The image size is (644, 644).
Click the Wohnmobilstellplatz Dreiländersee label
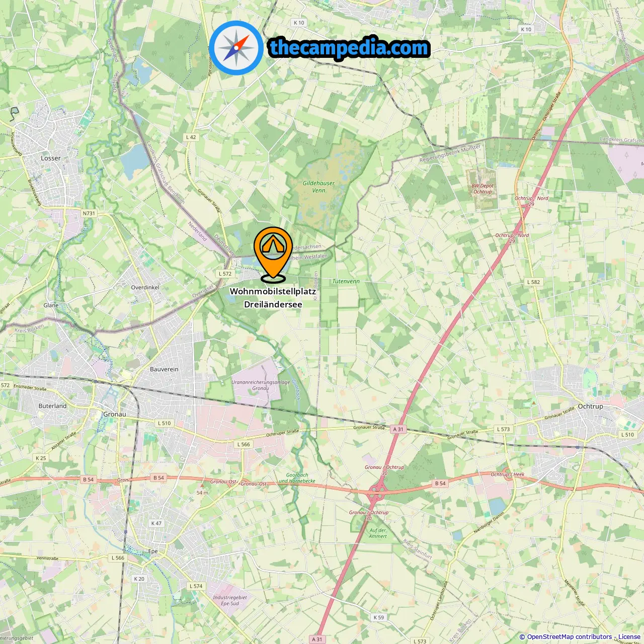pos(273,297)
